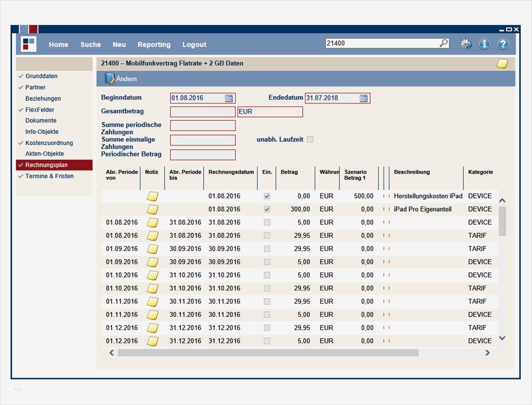Image resolution: width=532 pixels, height=405 pixels.
Task: Open calendar picker for Beginndatum
Action: [x=229, y=98]
